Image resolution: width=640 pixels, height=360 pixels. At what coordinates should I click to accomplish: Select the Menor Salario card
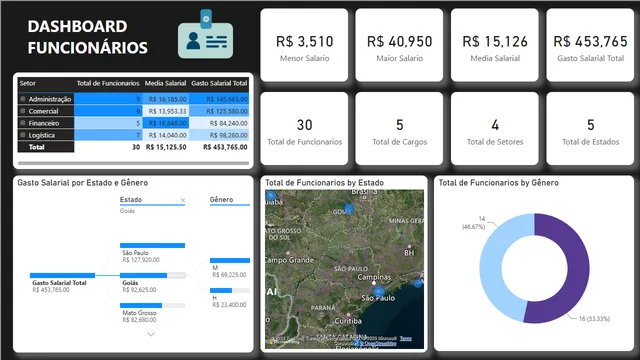click(304, 45)
